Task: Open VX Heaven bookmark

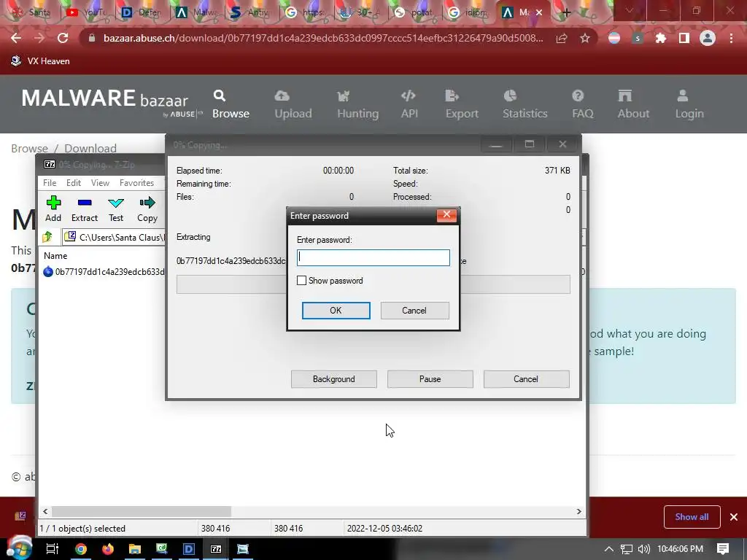Action: tap(41, 61)
